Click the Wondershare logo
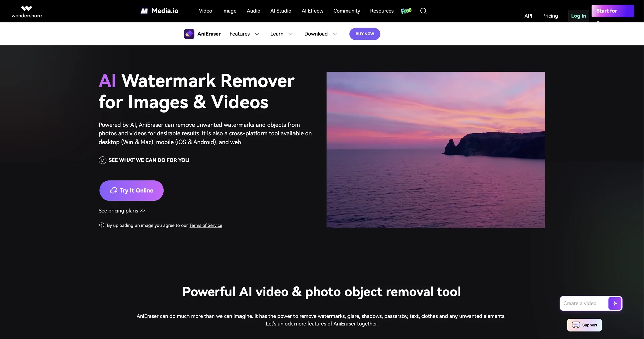The width and height of the screenshot is (644, 339). (x=26, y=11)
